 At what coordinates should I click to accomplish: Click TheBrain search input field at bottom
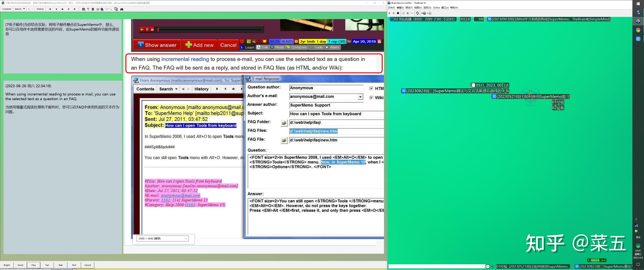[437, 266]
